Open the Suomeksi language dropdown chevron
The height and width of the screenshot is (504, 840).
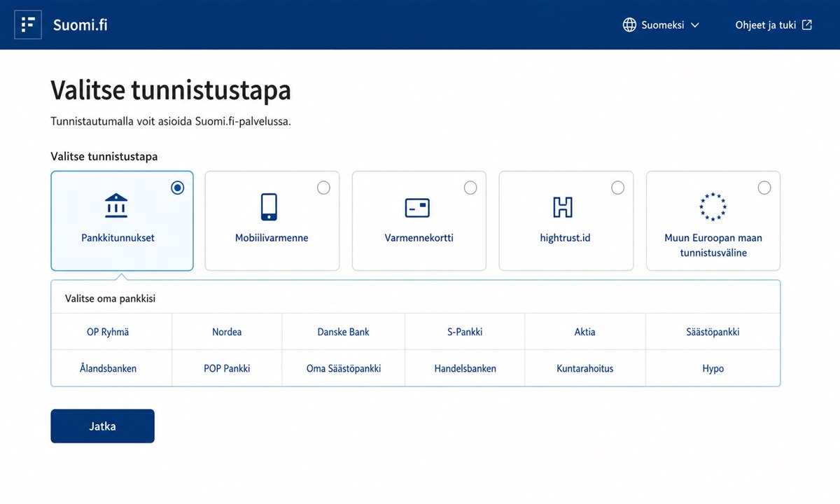pyautogui.click(x=695, y=25)
